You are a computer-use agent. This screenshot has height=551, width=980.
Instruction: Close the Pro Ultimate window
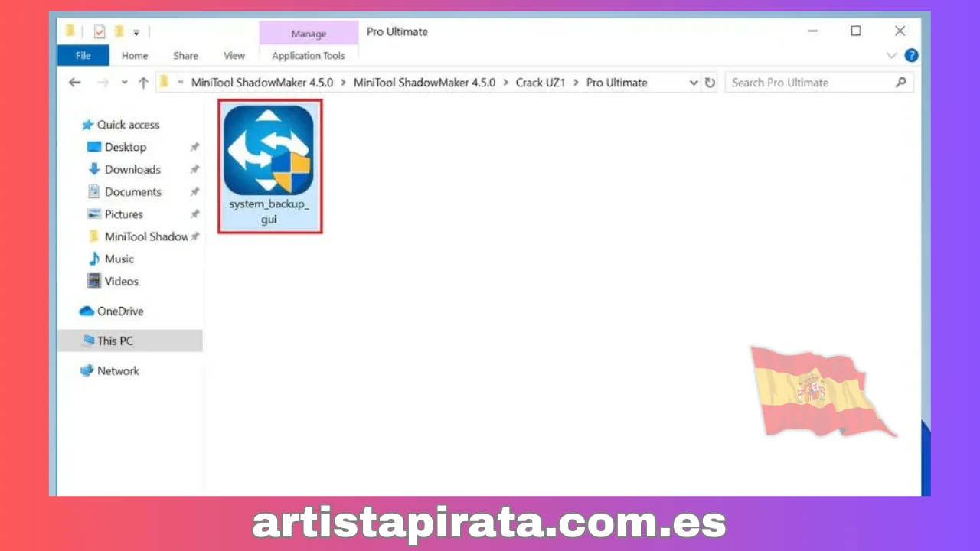coord(900,31)
